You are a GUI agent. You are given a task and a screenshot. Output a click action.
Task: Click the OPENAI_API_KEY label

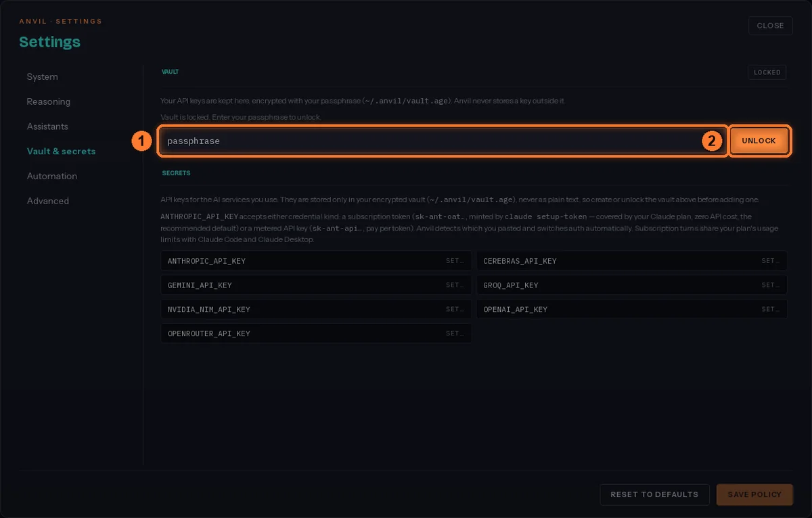[x=515, y=310]
